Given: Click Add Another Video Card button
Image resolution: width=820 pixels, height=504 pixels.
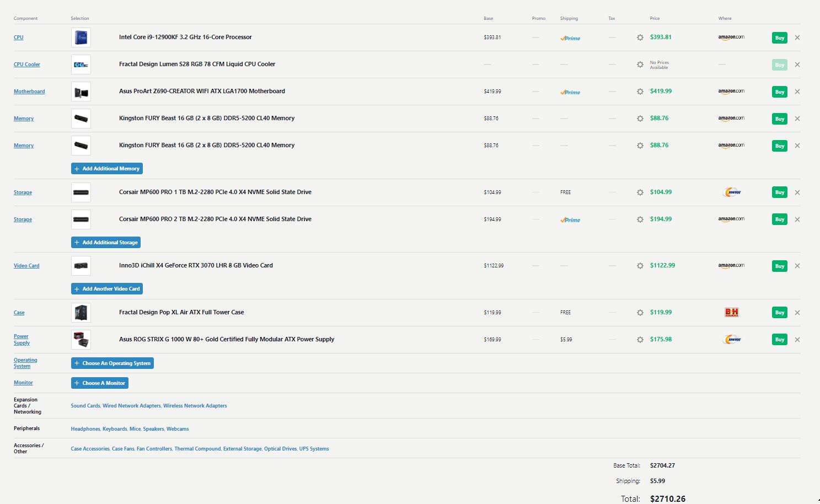Looking at the screenshot, I should 107,289.
